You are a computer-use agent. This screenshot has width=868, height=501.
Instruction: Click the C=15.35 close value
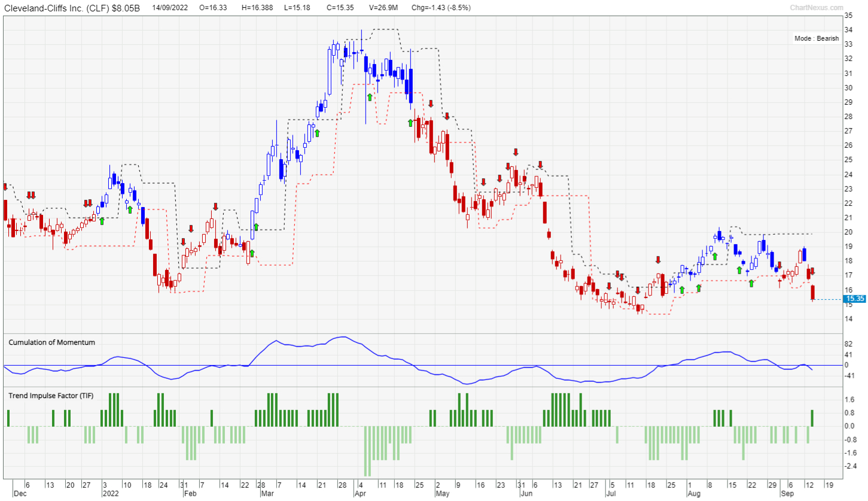coord(342,8)
